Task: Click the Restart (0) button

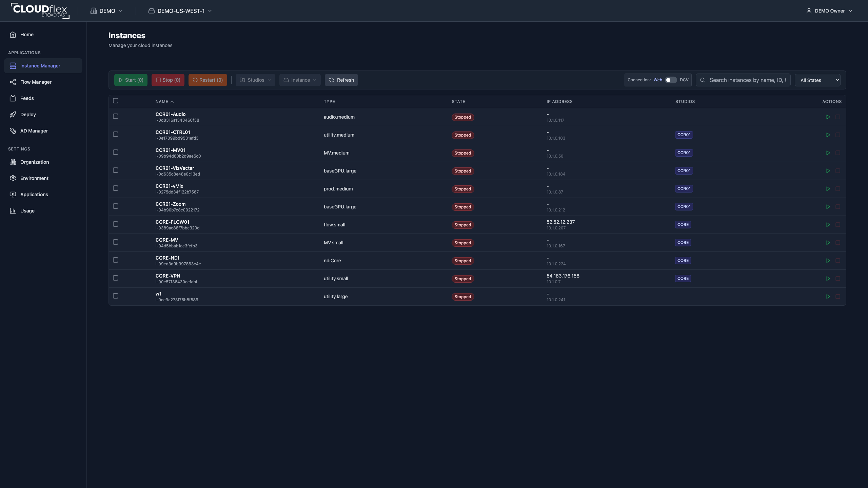Action: [x=208, y=80]
